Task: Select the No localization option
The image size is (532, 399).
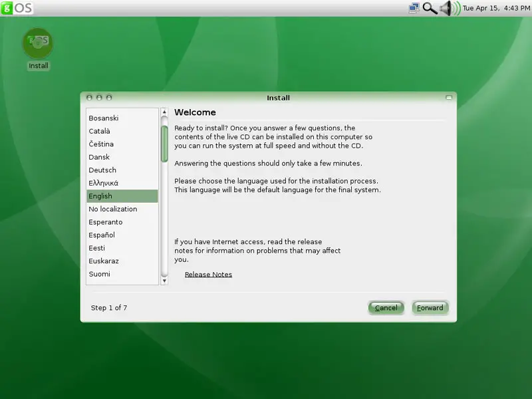Action: 113,209
